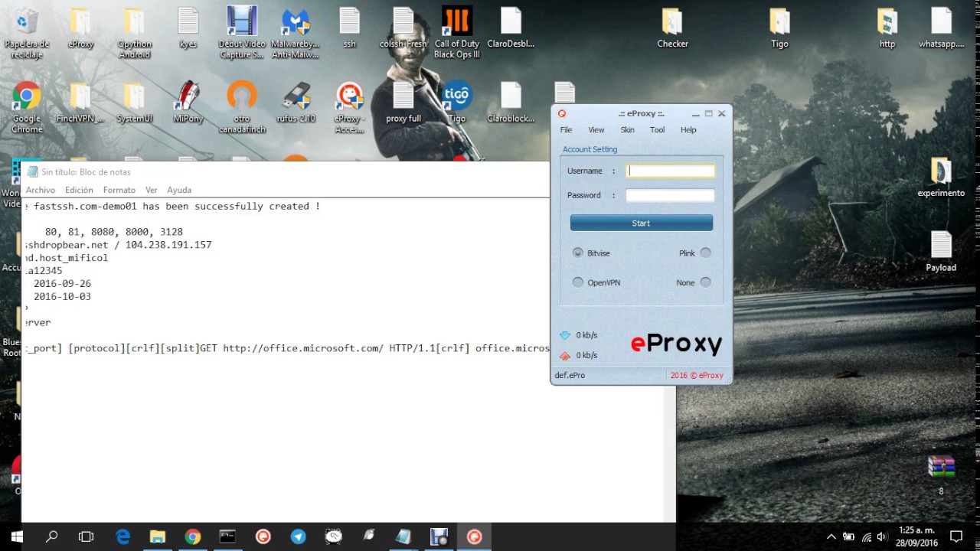The image size is (980, 551).
Task: Select colssh-Fresh file icon
Action: 403,29
